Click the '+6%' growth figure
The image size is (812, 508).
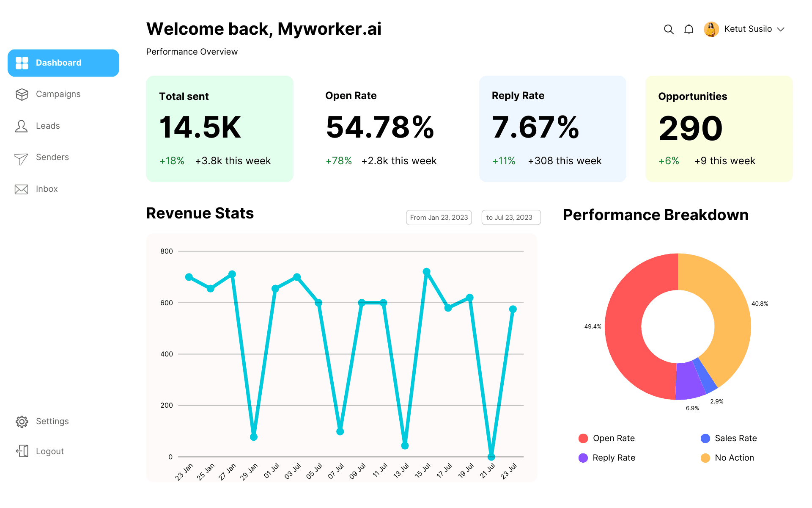tap(669, 161)
